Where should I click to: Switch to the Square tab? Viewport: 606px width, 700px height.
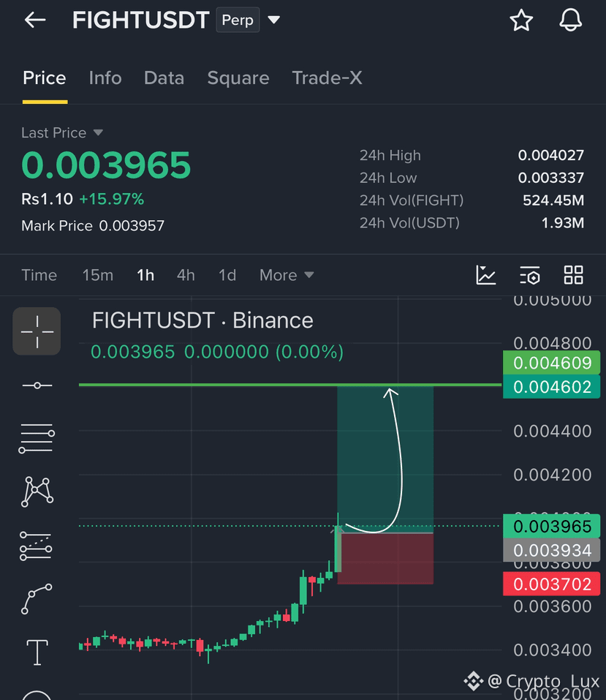tap(238, 78)
